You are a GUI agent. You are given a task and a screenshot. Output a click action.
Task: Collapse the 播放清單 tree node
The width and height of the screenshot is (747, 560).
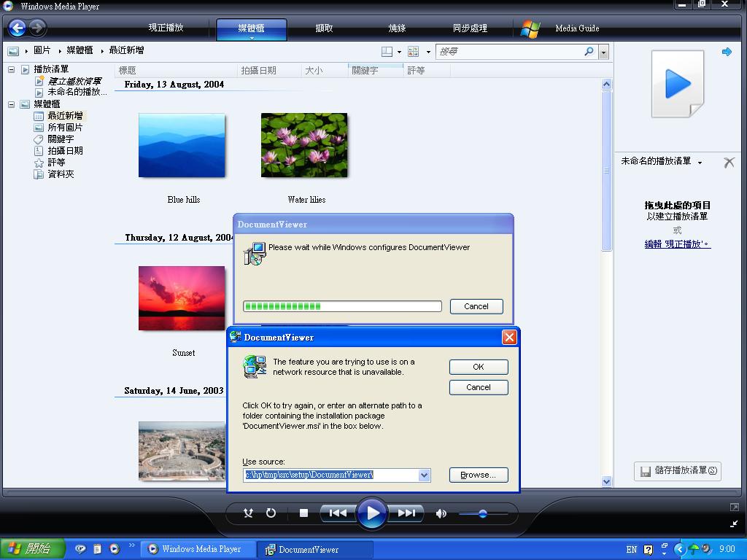(x=12, y=70)
